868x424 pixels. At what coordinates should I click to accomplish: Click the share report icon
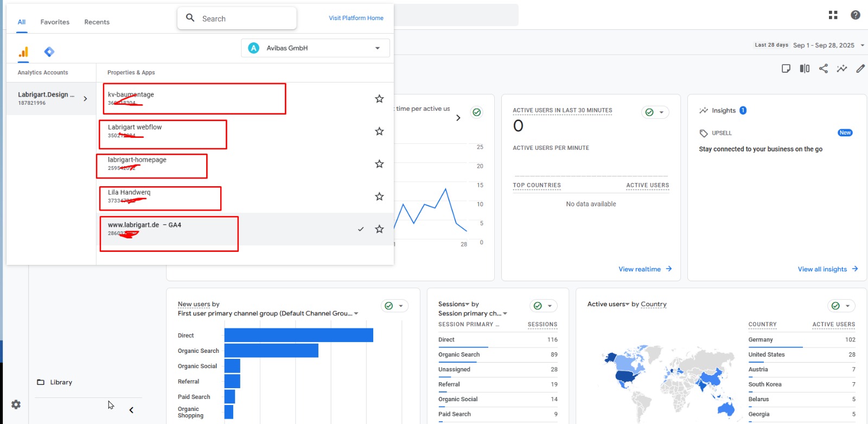pyautogui.click(x=824, y=68)
